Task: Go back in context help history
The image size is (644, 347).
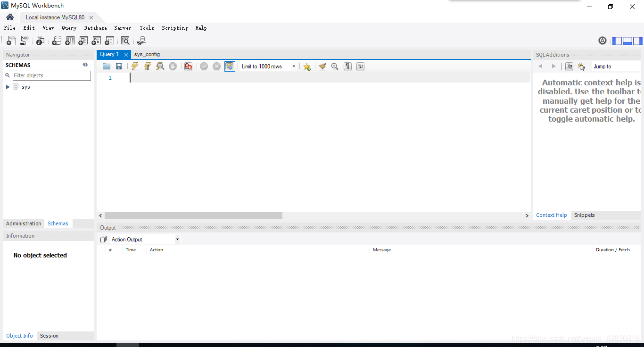Action: (x=540, y=66)
